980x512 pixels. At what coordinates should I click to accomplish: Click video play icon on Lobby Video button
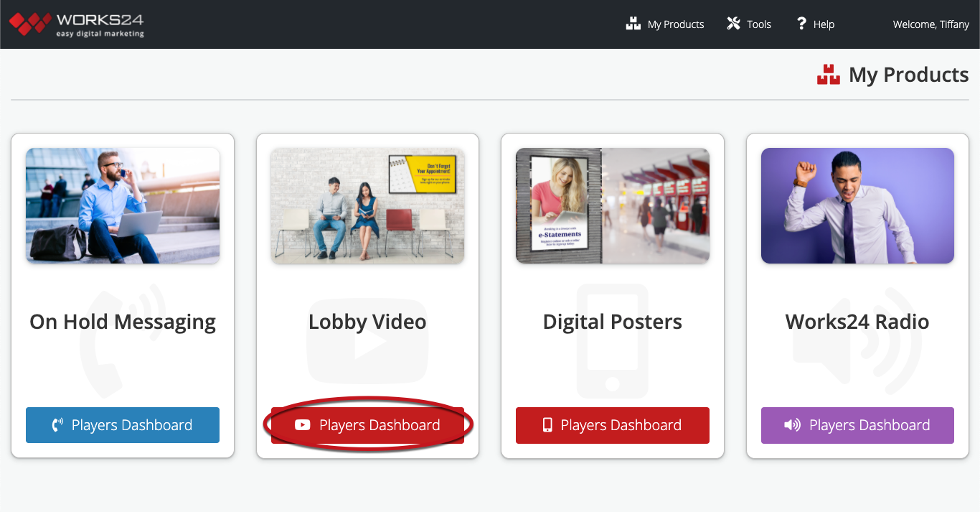(303, 425)
